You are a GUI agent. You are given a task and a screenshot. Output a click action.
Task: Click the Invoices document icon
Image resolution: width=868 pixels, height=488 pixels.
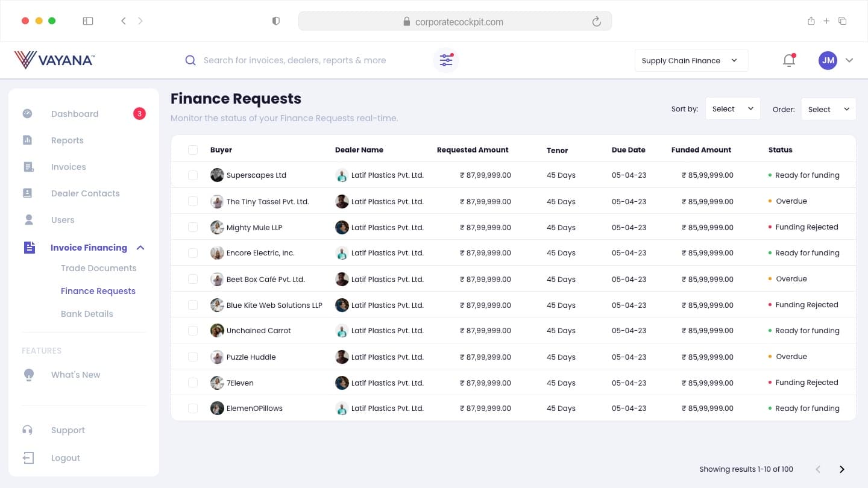pos(28,167)
